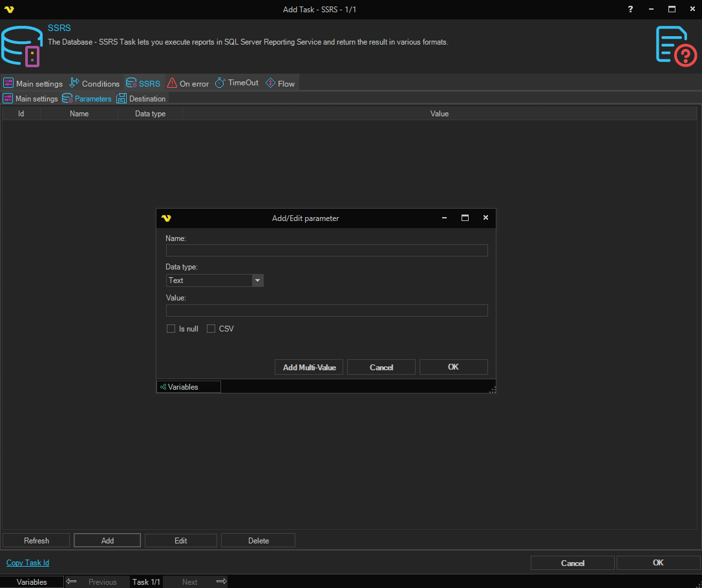Expand the bottom-left Variables panel

pos(32,582)
